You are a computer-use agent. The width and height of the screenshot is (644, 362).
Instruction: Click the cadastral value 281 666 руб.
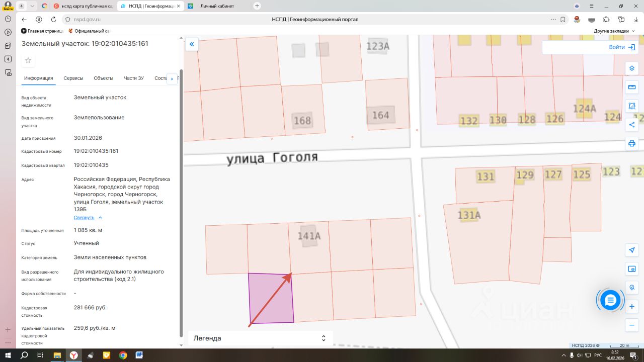click(90, 307)
